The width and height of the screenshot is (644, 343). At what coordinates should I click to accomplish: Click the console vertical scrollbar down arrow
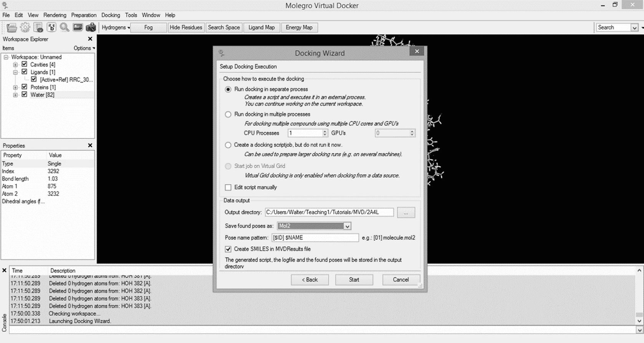point(639,321)
